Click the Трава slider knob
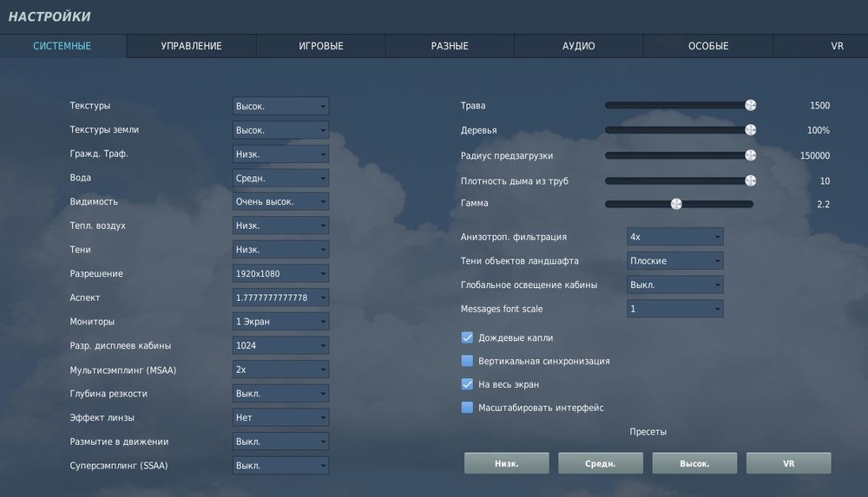 (x=751, y=105)
